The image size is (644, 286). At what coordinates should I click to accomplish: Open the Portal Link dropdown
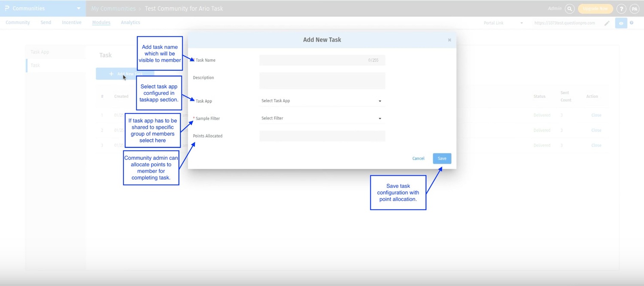tap(503, 23)
